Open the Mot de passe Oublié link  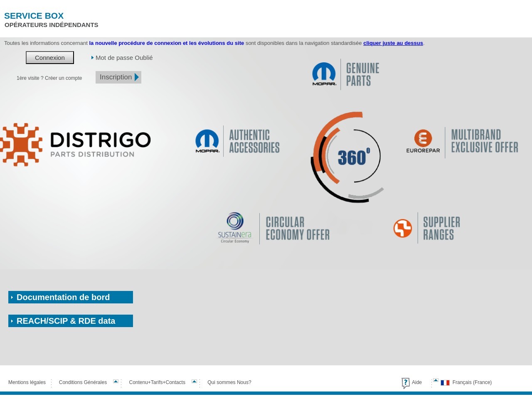click(x=124, y=58)
